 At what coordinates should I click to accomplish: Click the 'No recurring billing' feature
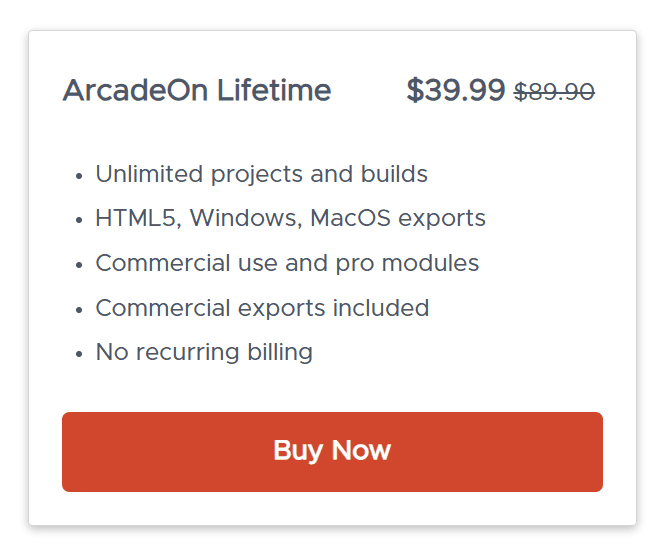204,352
